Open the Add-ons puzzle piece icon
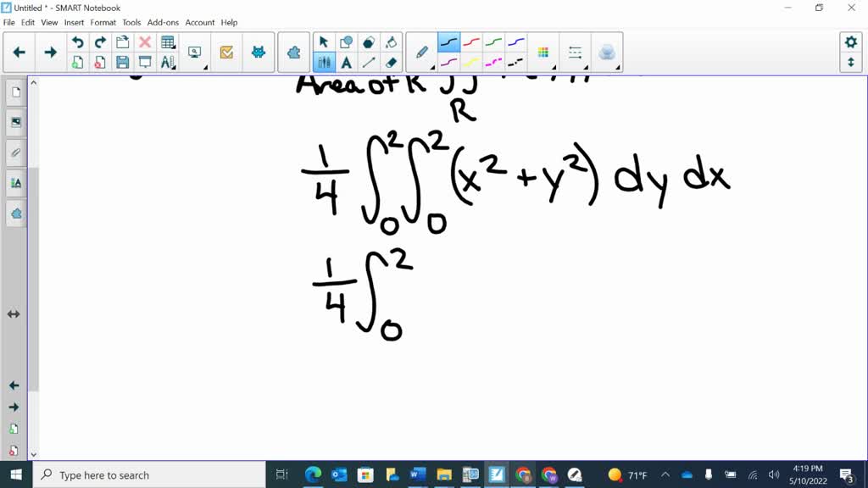This screenshot has height=488, width=868. [293, 53]
